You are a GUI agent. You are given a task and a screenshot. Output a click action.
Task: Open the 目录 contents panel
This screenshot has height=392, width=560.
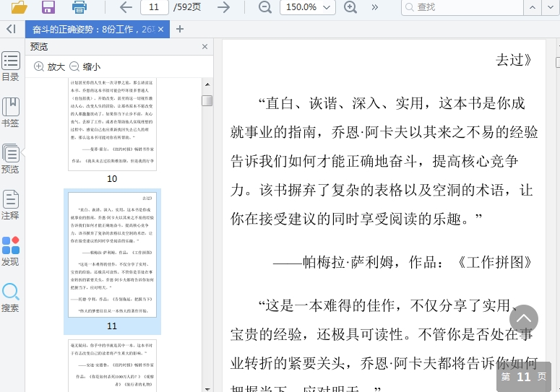click(x=10, y=66)
